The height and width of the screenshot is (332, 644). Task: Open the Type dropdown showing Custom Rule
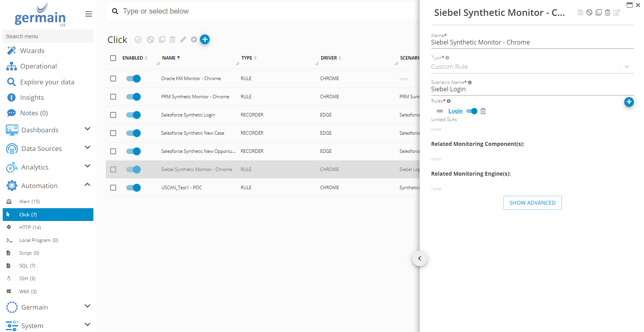click(x=626, y=67)
